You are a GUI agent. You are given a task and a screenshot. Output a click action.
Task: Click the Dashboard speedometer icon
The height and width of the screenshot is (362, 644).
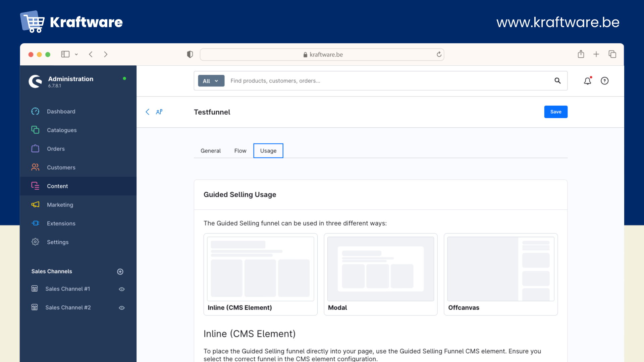pos(35,111)
